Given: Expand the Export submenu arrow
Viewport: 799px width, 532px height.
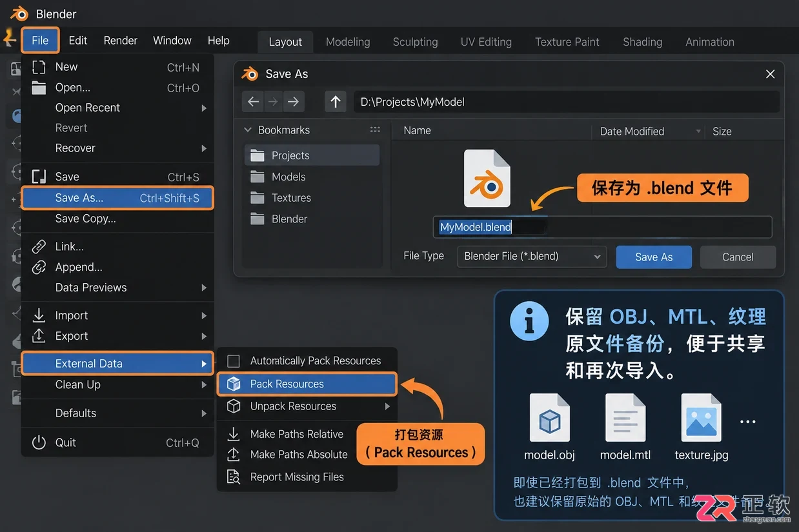Looking at the screenshot, I should [204, 337].
